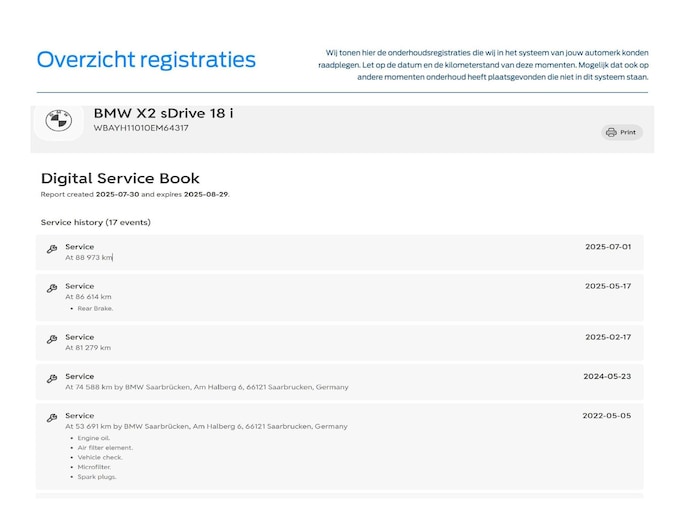Viewport: 685px width, 513px height.
Task: Click wrench icon for 2025-07-01 service
Action: [52, 249]
